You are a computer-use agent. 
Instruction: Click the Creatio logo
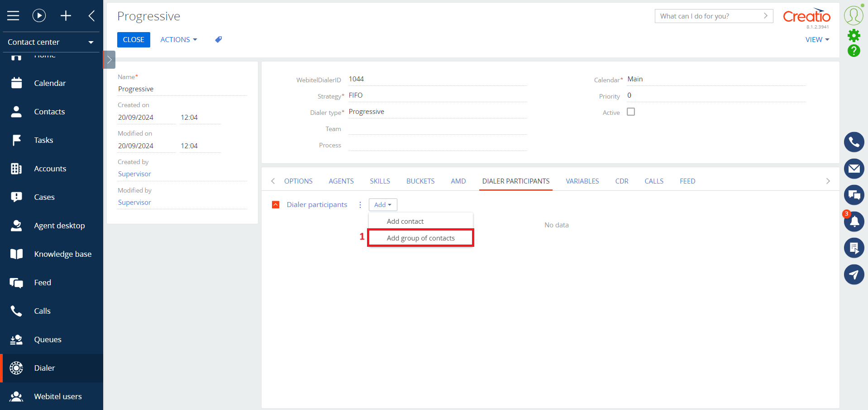(806, 16)
